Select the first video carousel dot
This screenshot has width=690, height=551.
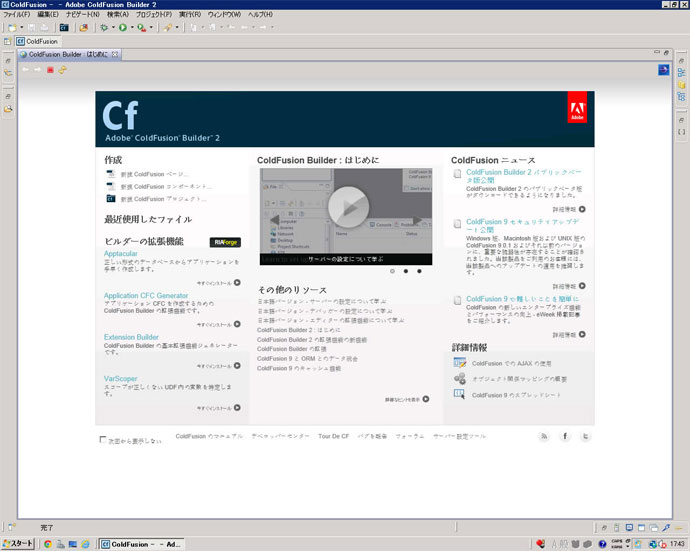pyautogui.click(x=392, y=271)
